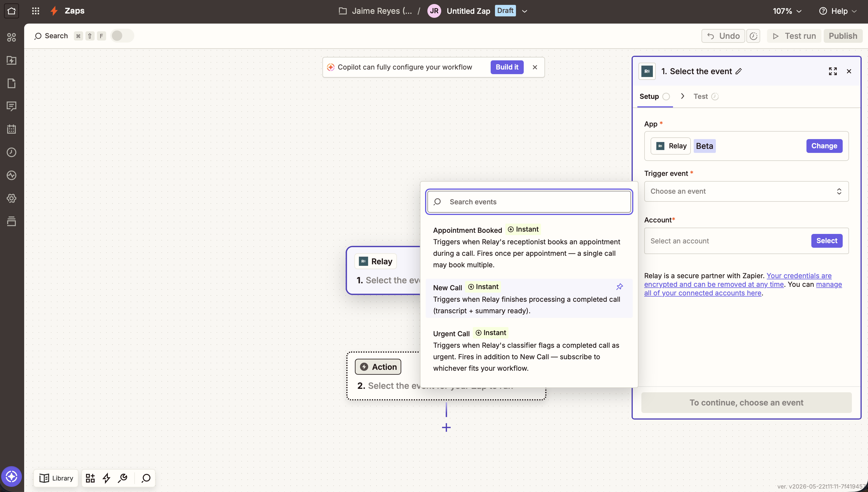The image size is (868, 492).
Task: Open the discover apps icon in sidebar
Action: [12, 37]
